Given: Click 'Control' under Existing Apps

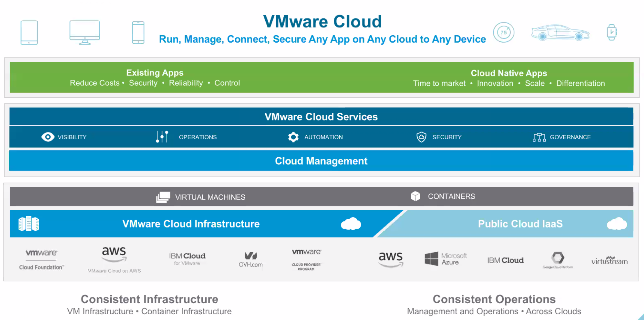Looking at the screenshot, I should [227, 83].
